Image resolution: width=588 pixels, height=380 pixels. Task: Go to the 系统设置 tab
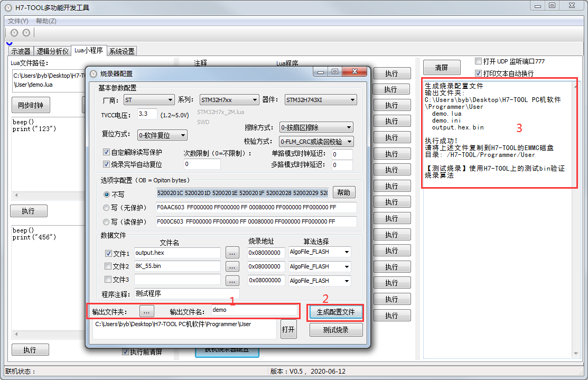[x=122, y=51]
